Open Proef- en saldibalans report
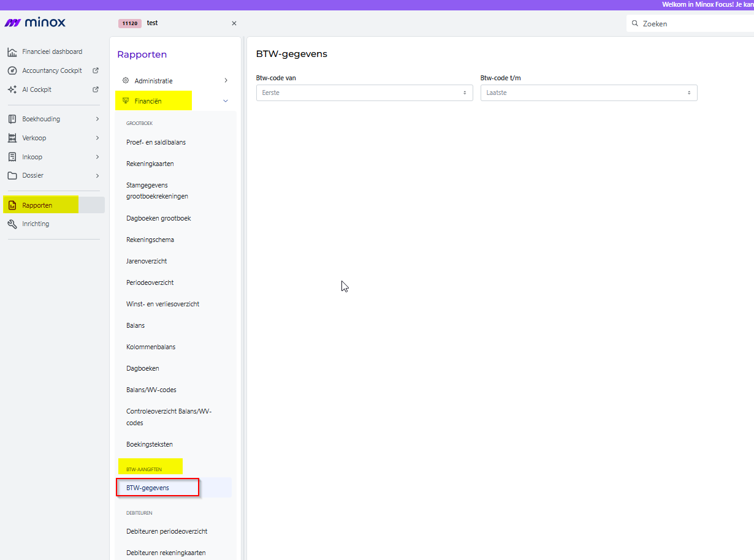The width and height of the screenshot is (754, 560). coord(156,142)
